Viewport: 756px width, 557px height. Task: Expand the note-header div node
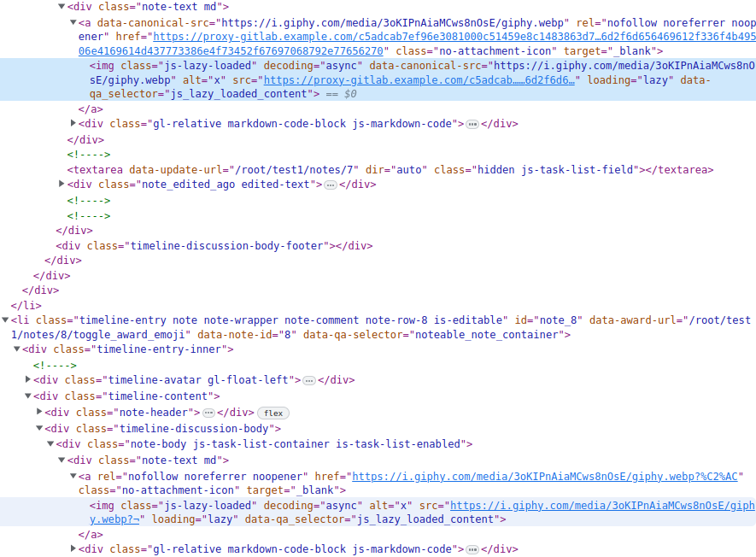pos(39,413)
